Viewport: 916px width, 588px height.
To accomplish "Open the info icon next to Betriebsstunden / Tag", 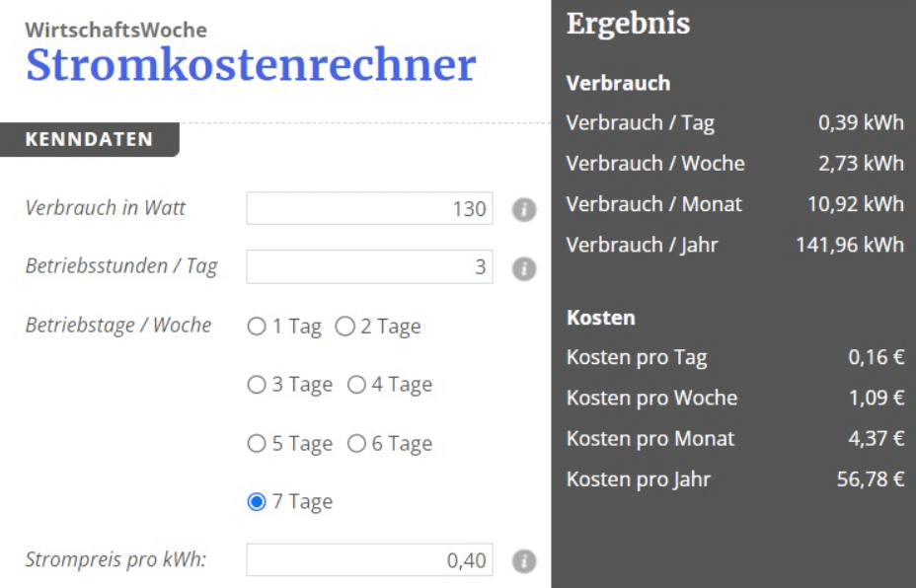I will 524,268.
